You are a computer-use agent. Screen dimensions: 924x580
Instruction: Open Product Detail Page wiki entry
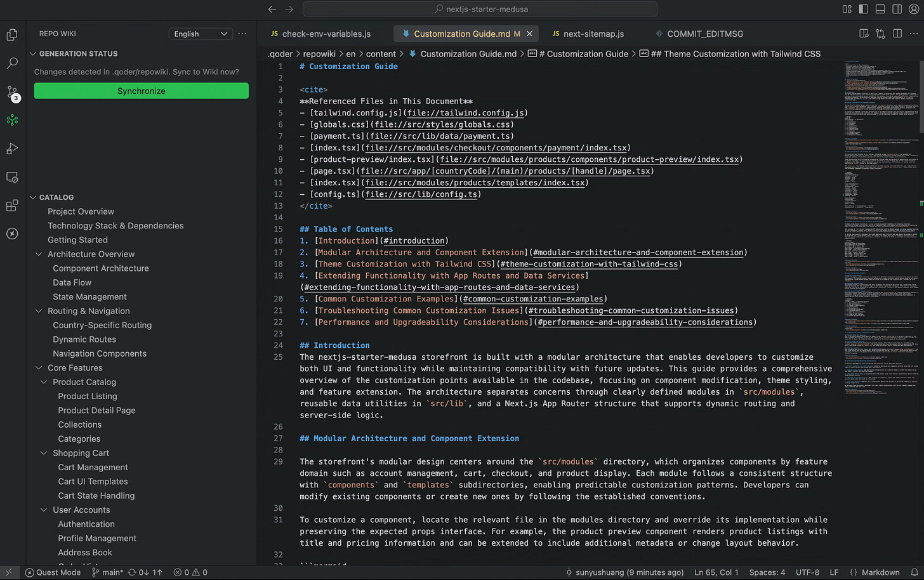pyautogui.click(x=96, y=410)
